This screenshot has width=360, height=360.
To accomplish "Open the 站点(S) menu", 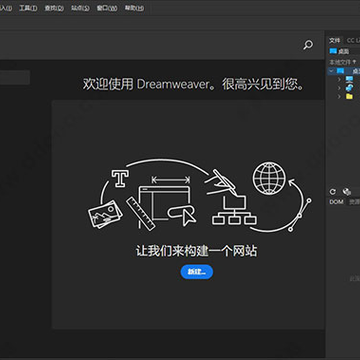I will click(80, 8).
